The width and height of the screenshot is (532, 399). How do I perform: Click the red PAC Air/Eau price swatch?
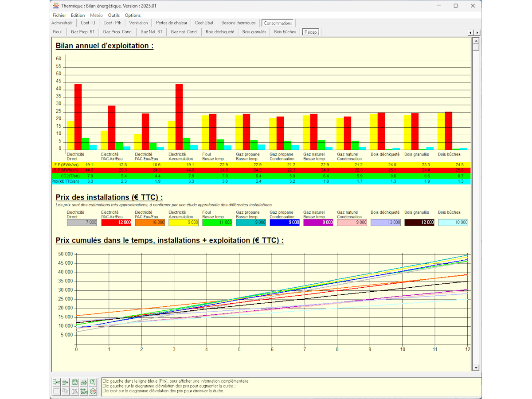(x=116, y=223)
